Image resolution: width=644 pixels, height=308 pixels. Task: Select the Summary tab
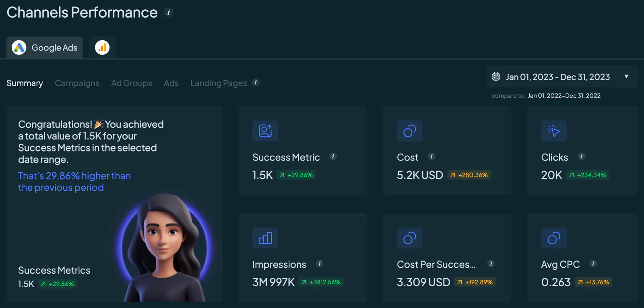tap(25, 83)
